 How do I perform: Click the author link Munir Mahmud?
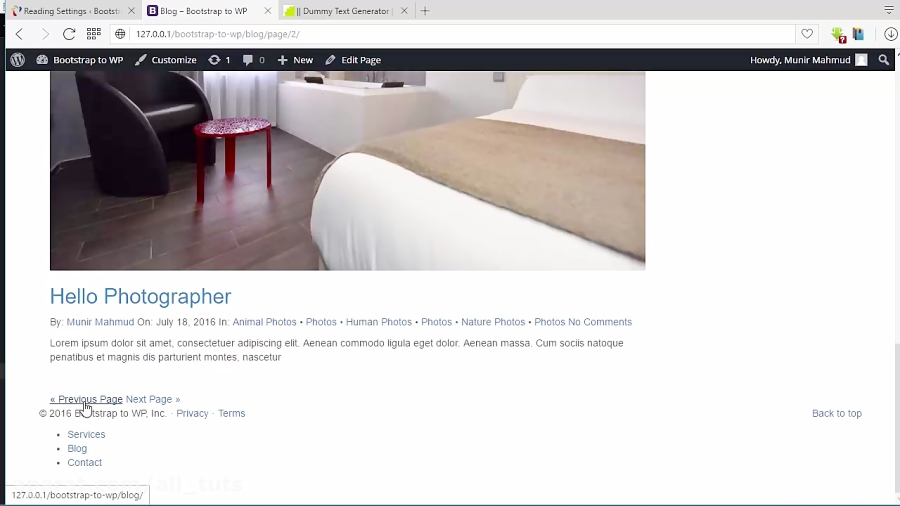coord(100,322)
